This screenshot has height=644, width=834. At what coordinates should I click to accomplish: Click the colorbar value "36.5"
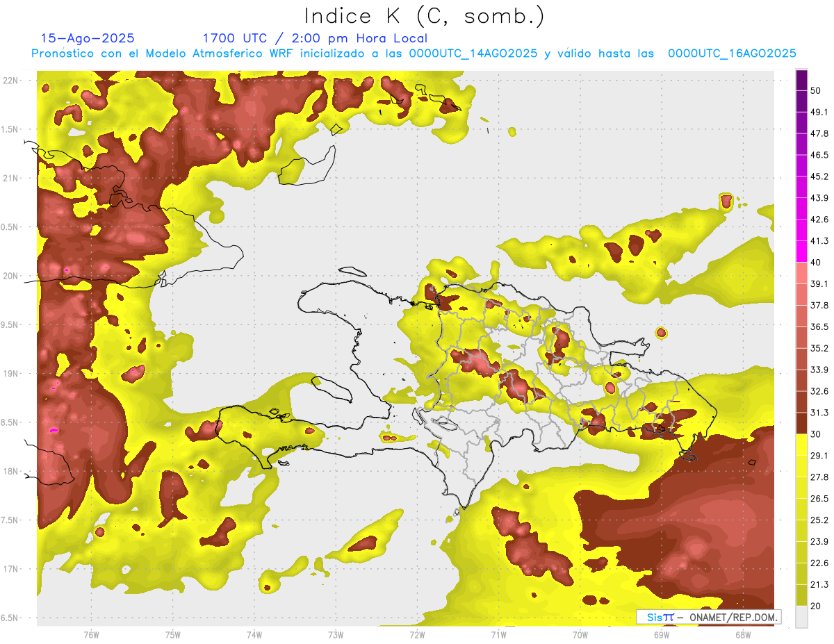pyautogui.click(x=819, y=327)
